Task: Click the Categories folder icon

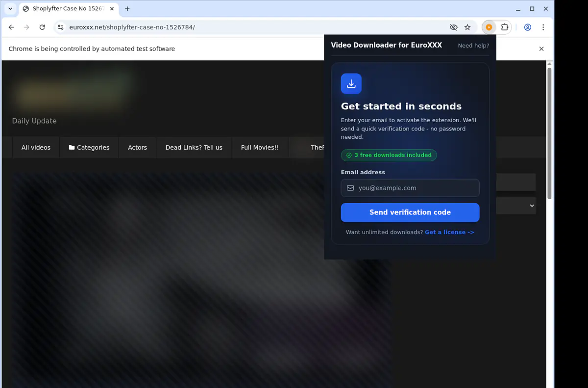Action: (x=72, y=147)
